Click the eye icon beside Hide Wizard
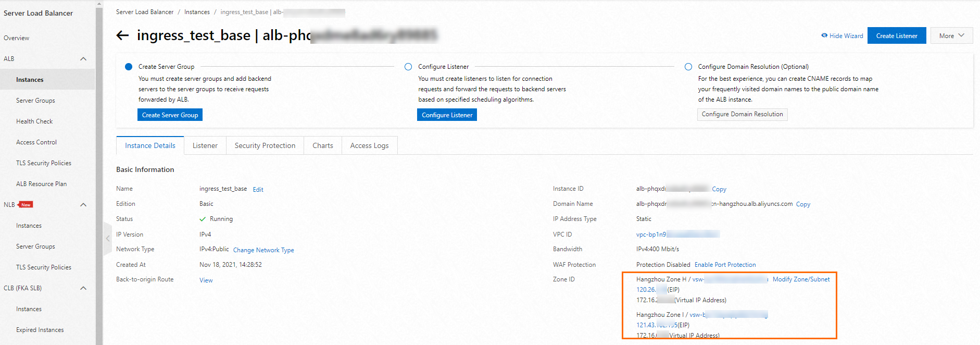This screenshot has height=345, width=980. (824, 35)
